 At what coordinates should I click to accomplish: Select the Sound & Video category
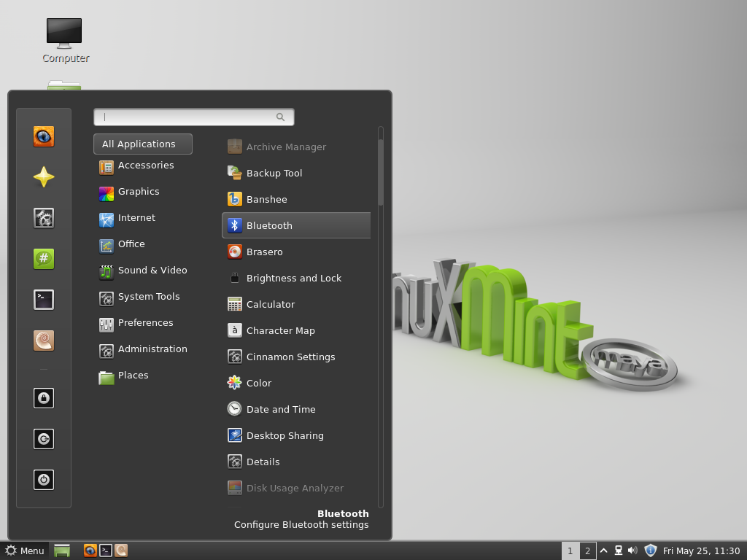point(143,271)
